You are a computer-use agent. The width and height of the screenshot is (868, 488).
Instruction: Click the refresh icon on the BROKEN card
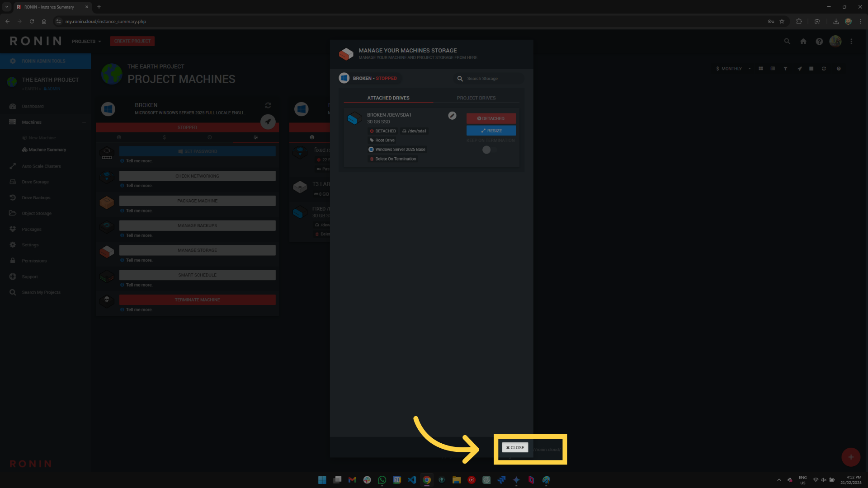click(x=268, y=105)
